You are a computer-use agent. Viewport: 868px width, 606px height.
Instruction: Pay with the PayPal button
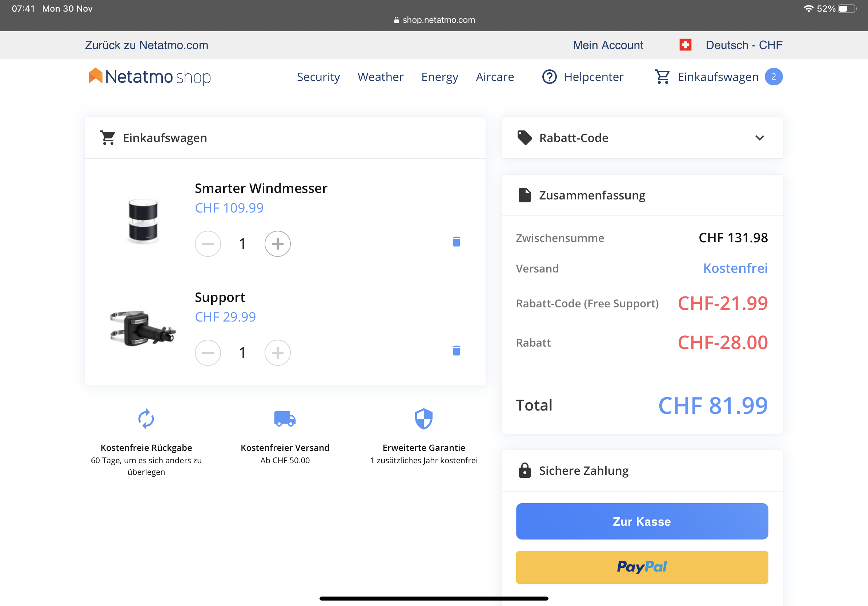pyautogui.click(x=642, y=567)
